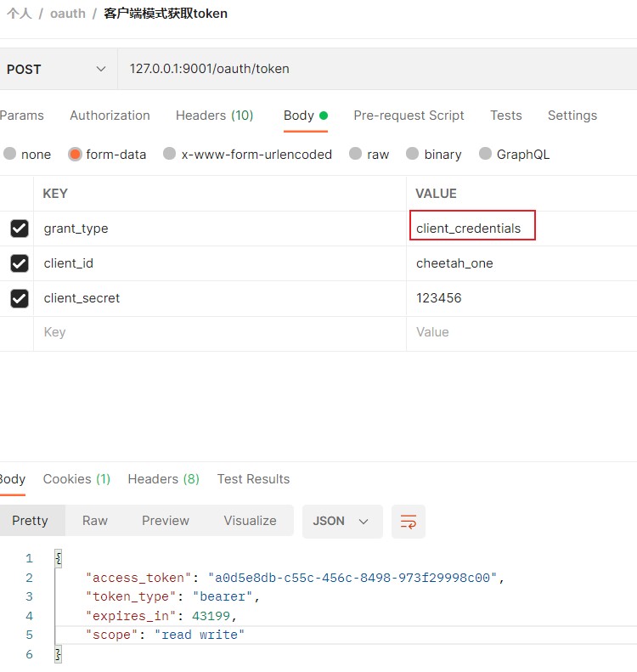Switch to Preview response view

click(x=166, y=521)
